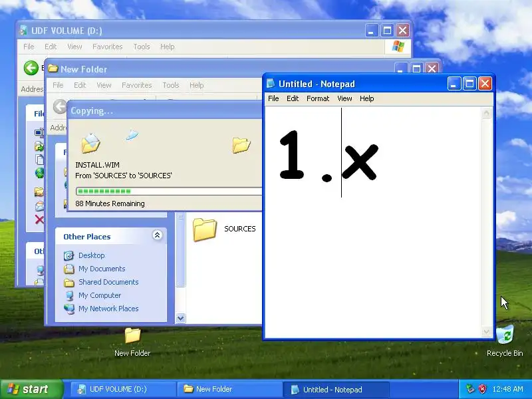Click the Notepad title bar icon
The image size is (532, 399).
click(271, 84)
